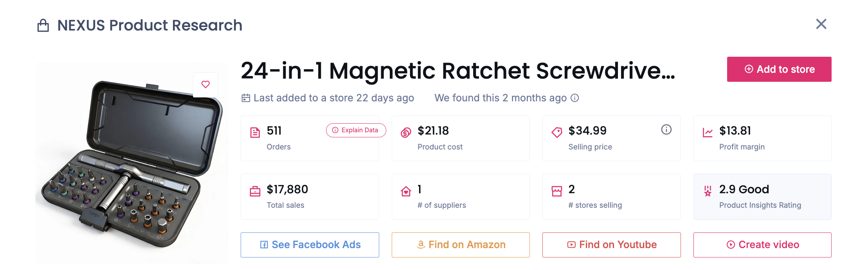Open the info tooltip beside Selling price
The image size is (868, 270).
(666, 130)
